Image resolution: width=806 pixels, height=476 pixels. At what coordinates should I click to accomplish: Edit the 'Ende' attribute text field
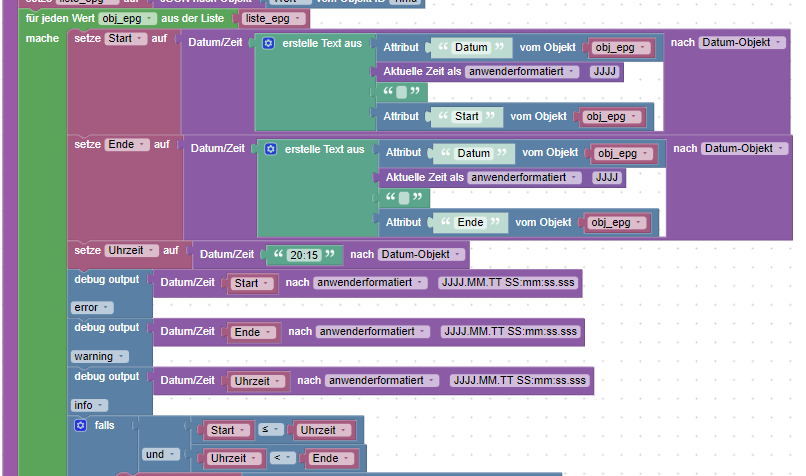pyautogui.click(x=470, y=222)
